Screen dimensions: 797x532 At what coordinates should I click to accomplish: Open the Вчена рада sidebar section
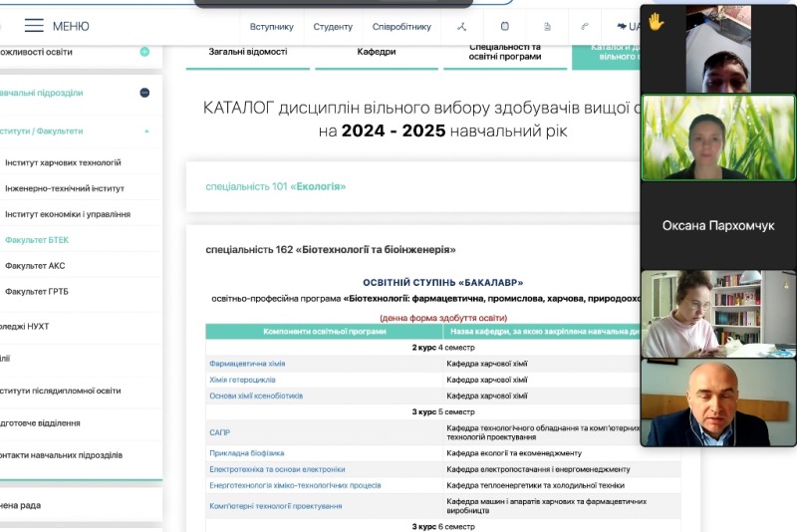point(20,505)
